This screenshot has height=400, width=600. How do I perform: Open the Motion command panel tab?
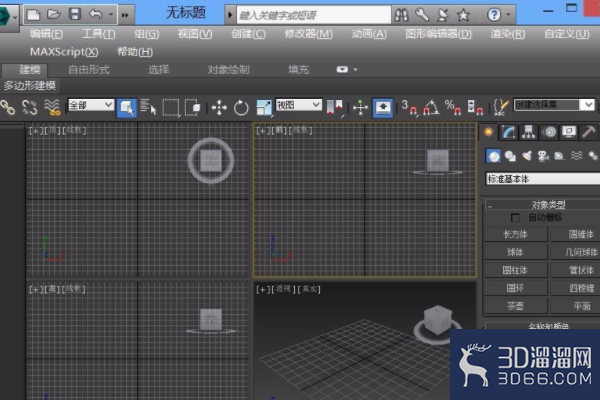coord(549,132)
